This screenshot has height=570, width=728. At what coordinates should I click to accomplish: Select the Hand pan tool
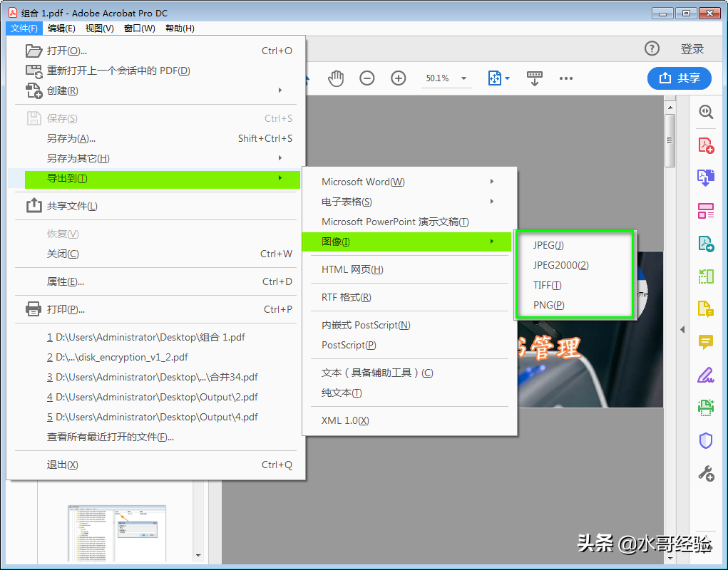tap(336, 78)
